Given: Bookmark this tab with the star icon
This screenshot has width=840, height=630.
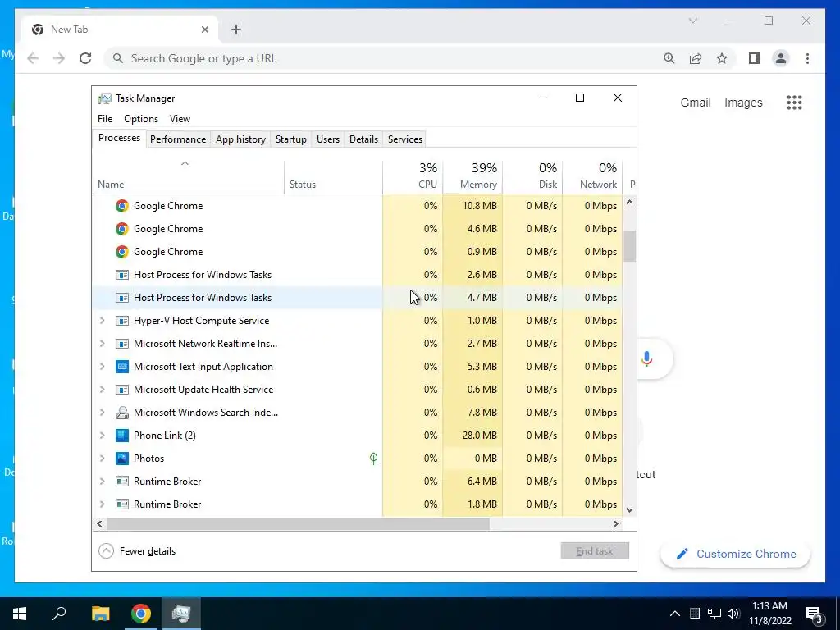Looking at the screenshot, I should click(x=722, y=58).
